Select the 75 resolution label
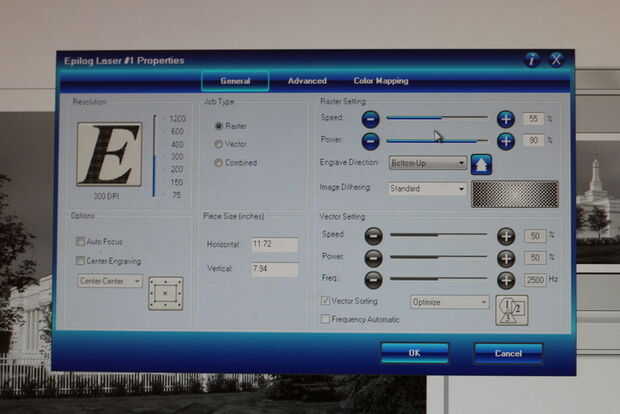This screenshot has width=620, height=414. coord(176,195)
